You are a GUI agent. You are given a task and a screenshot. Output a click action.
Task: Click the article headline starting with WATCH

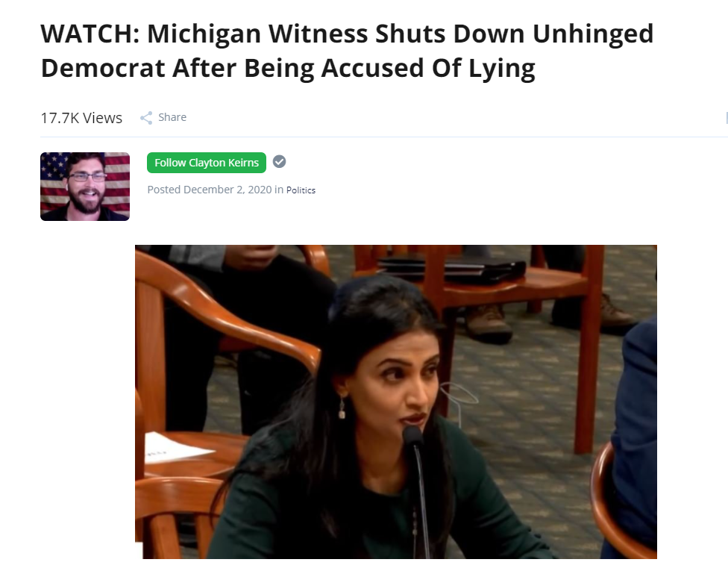coord(347,51)
